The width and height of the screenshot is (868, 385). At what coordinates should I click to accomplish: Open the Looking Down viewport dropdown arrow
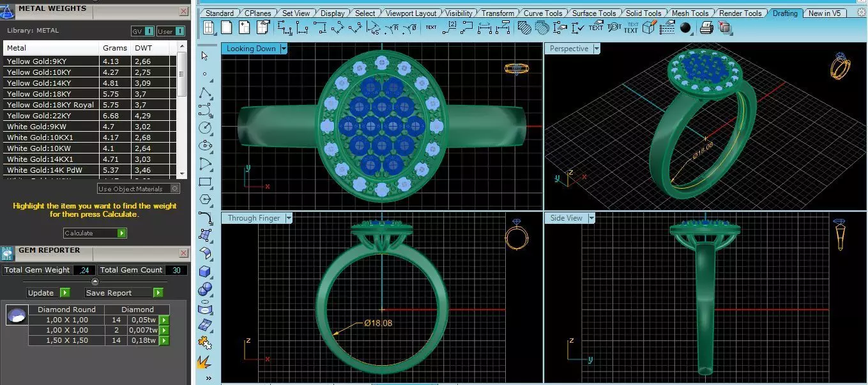pyautogui.click(x=284, y=49)
